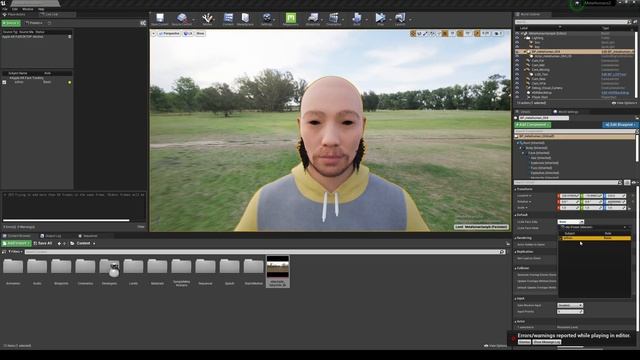
Task: Click the Blueprints toolbar icon
Action: point(313,19)
